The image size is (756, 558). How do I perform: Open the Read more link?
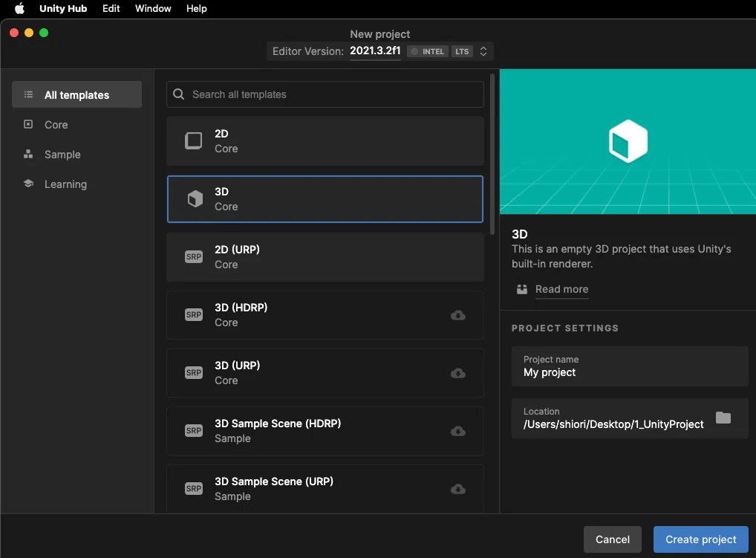click(x=561, y=289)
